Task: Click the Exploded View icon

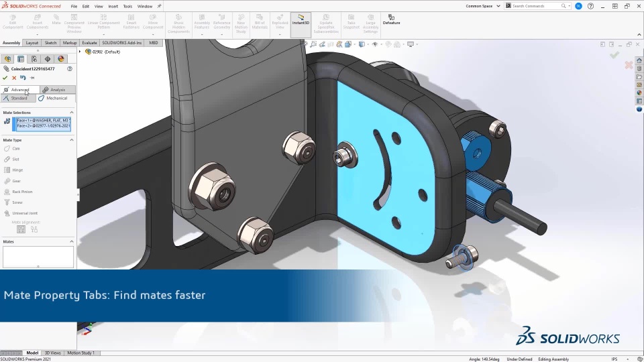Action: tap(280, 17)
